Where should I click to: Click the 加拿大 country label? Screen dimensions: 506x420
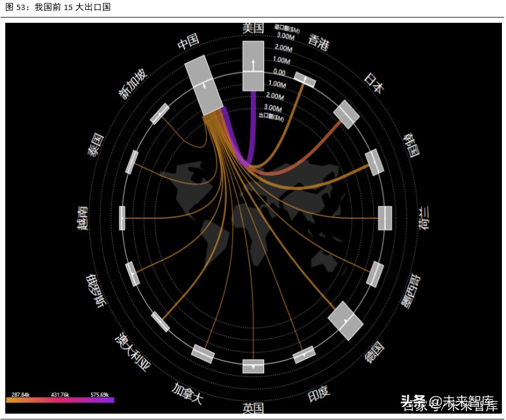pos(188,394)
